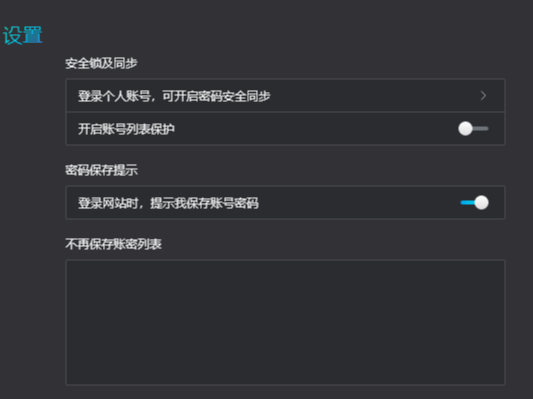Click the 开启账号列表保护 label text
The width and height of the screenshot is (533, 399).
point(126,129)
